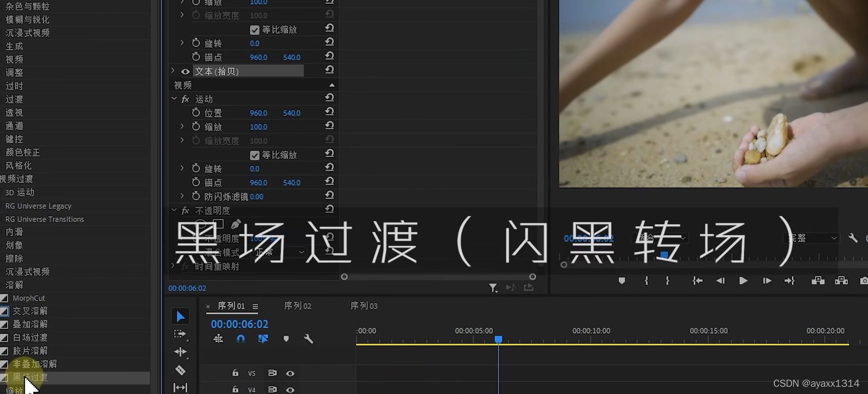Click the timeline timecode under 序列01
868x394 pixels.
point(240,324)
